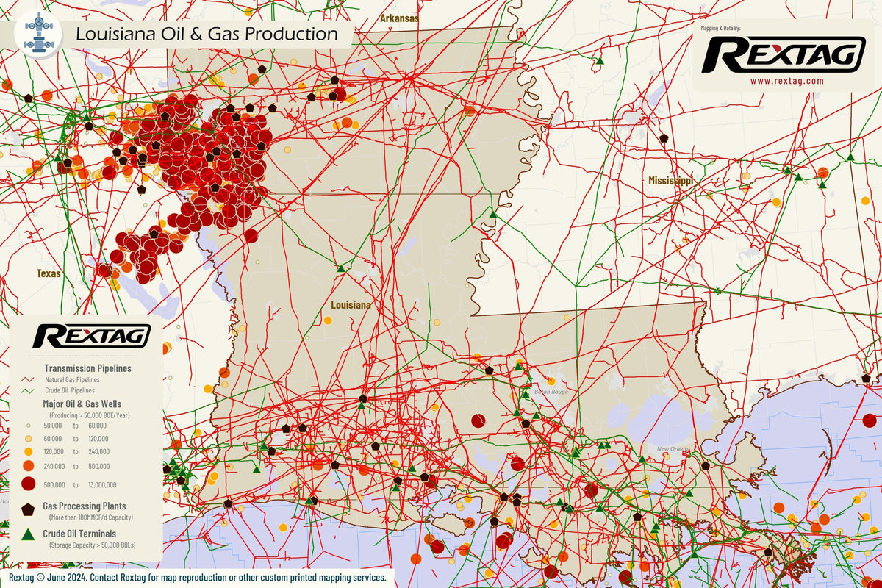Screen dimensions: 882x588
Task: Click the 60,000 to 120,000 well circle symbol
Action: click(28, 439)
